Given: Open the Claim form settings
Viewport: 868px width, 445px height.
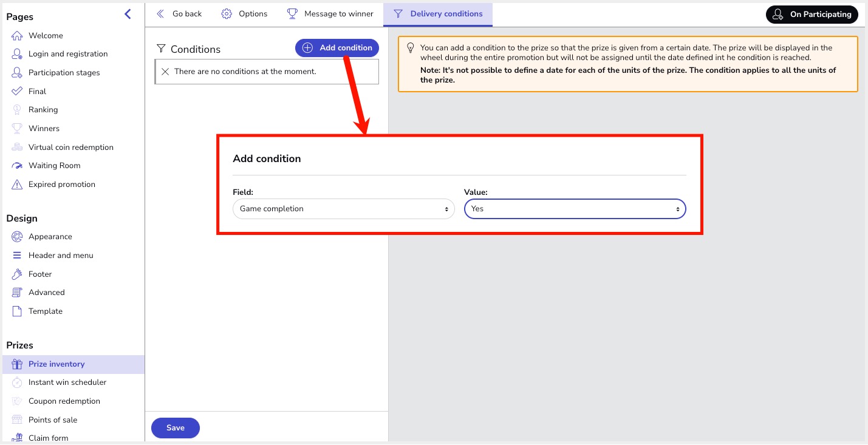Looking at the screenshot, I should pyautogui.click(x=48, y=438).
